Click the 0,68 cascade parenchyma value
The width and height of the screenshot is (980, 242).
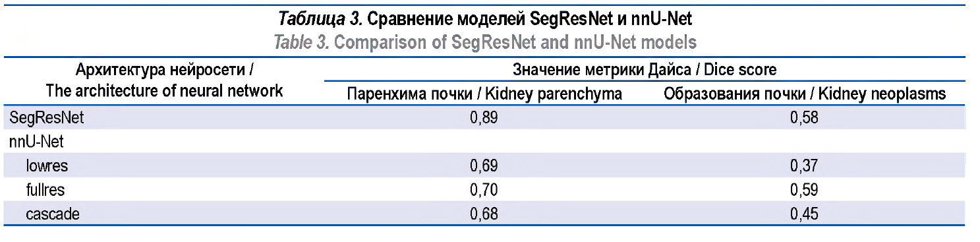(484, 214)
